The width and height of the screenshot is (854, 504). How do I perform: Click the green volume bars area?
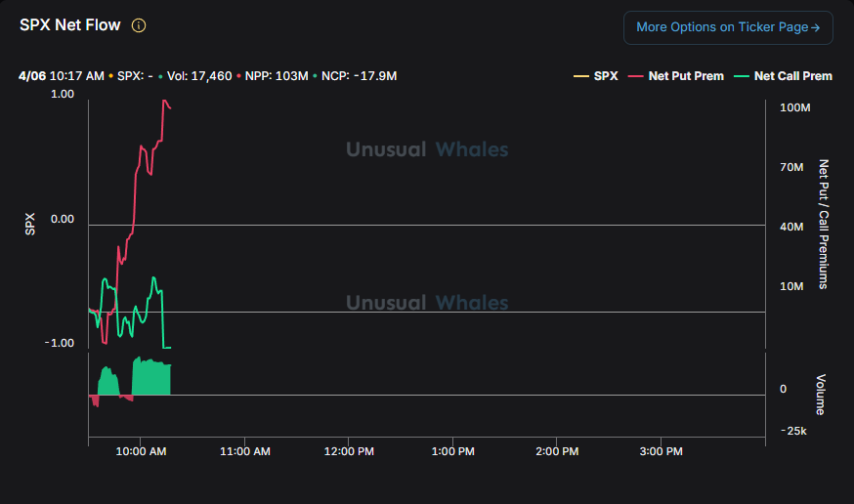(x=151, y=378)
